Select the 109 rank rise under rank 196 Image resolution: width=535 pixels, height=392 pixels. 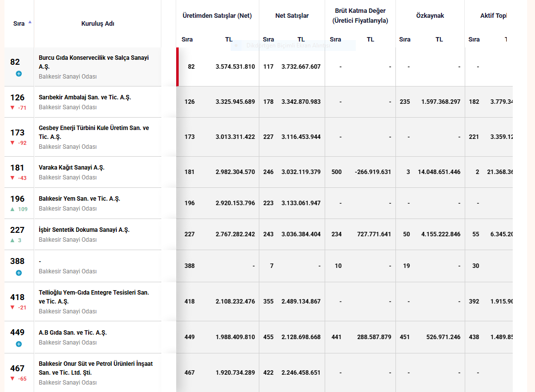pyautogui.click(x=19, y=209)
